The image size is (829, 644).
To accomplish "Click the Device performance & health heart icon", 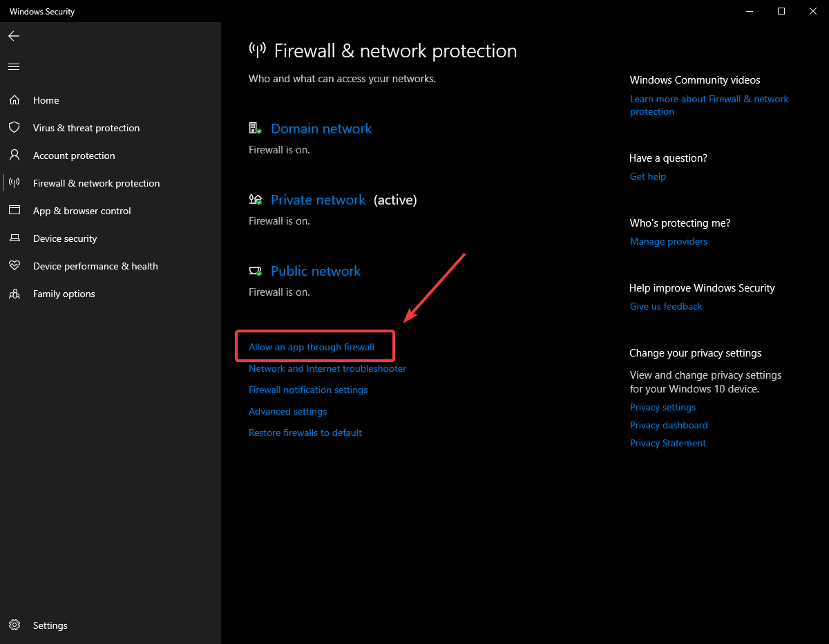I will pyautogui.click(x=15, y=265).
